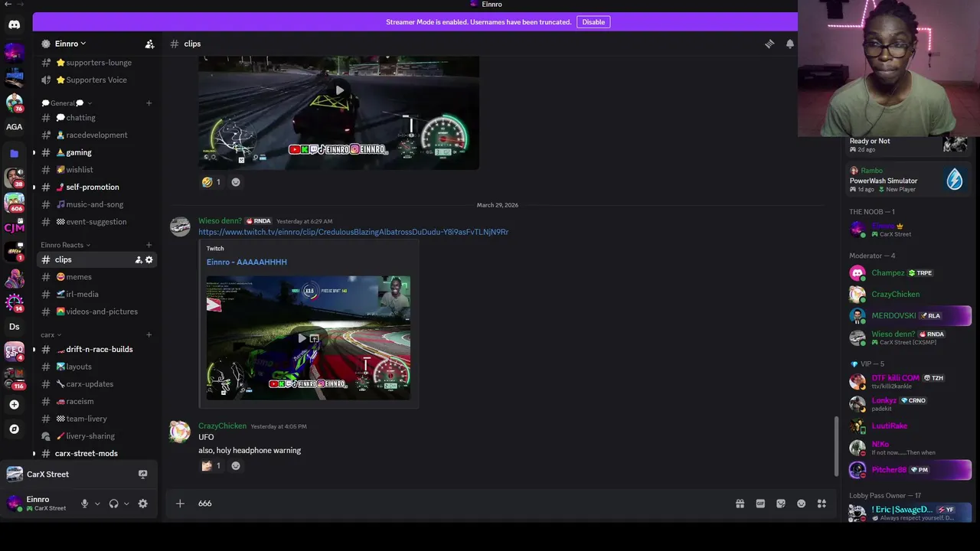Image resolution: width=980 pixels, height=551 pixels.
Task: Open the CJM server
Action: (x=14, y=227)
